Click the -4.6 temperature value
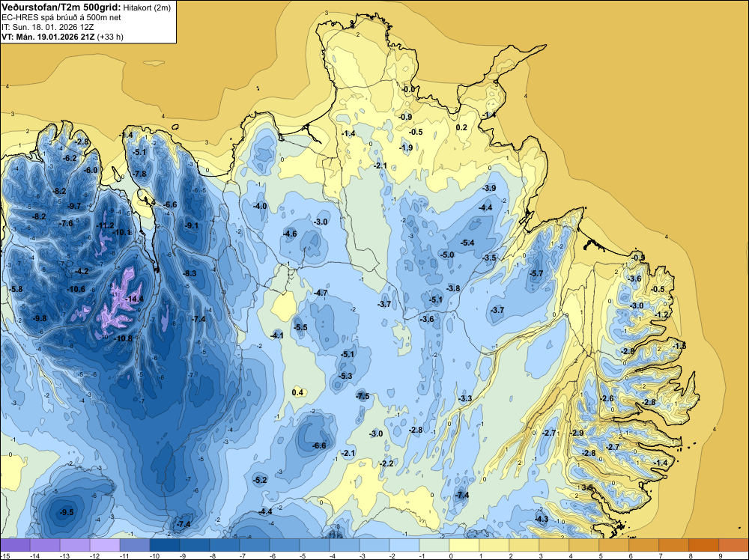 (290, 234)
